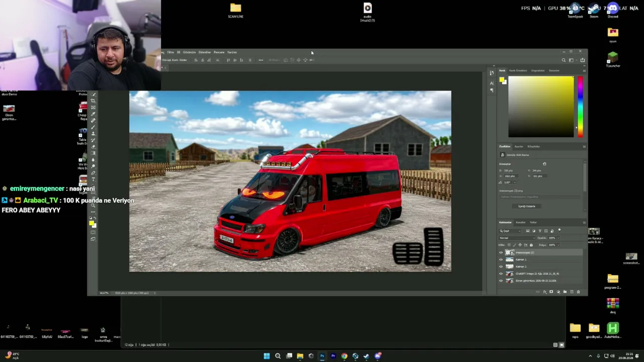Click the reset transform icon in Properties
Viewport: 644px width, 362px height.
544,164
